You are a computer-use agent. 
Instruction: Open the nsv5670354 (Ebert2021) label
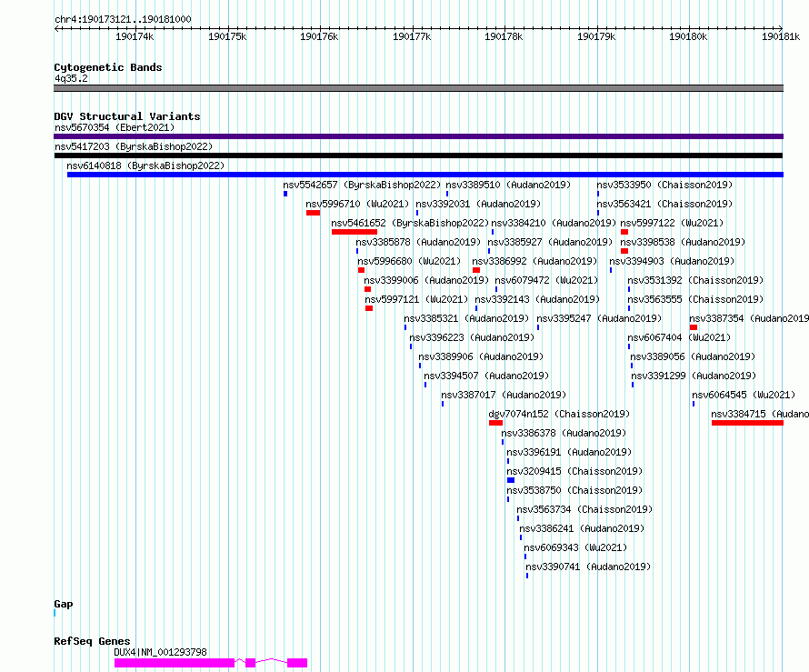[x=115, y=127]
